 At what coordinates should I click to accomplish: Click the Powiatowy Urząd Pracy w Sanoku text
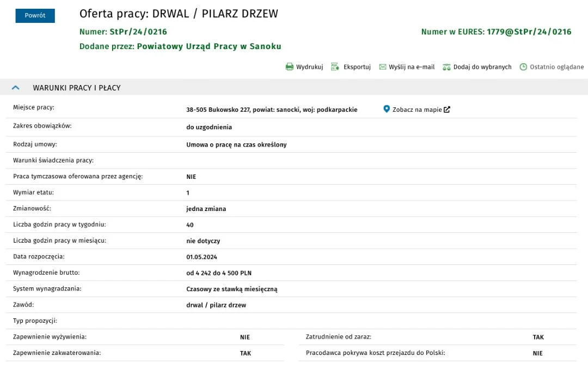tap(209, 46)
